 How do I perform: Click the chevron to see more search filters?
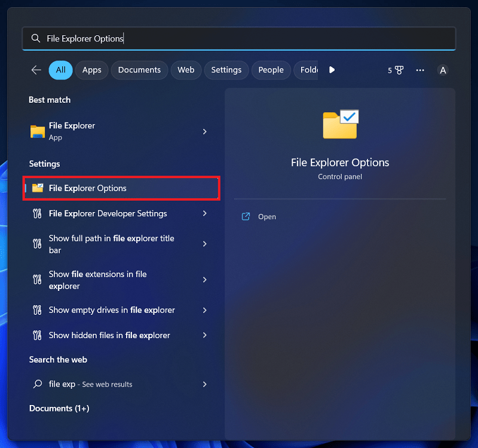tap(332, 70)
